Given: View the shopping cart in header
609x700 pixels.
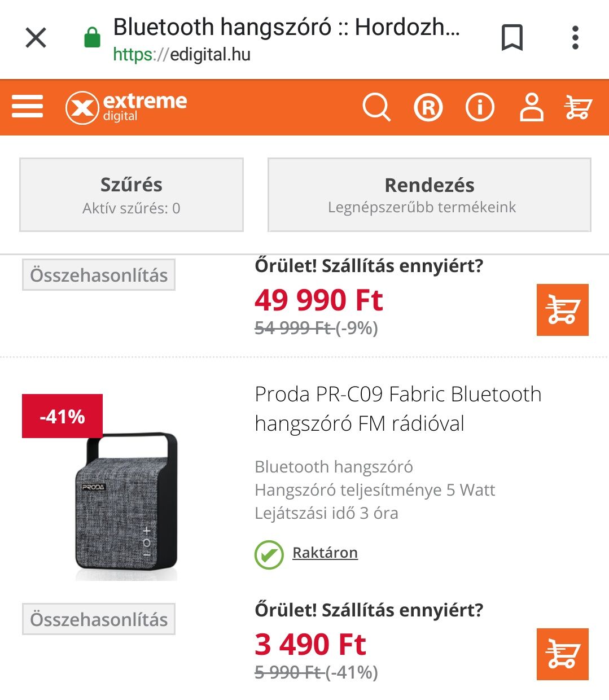Looking at the screenshot, I should point(578,107).
